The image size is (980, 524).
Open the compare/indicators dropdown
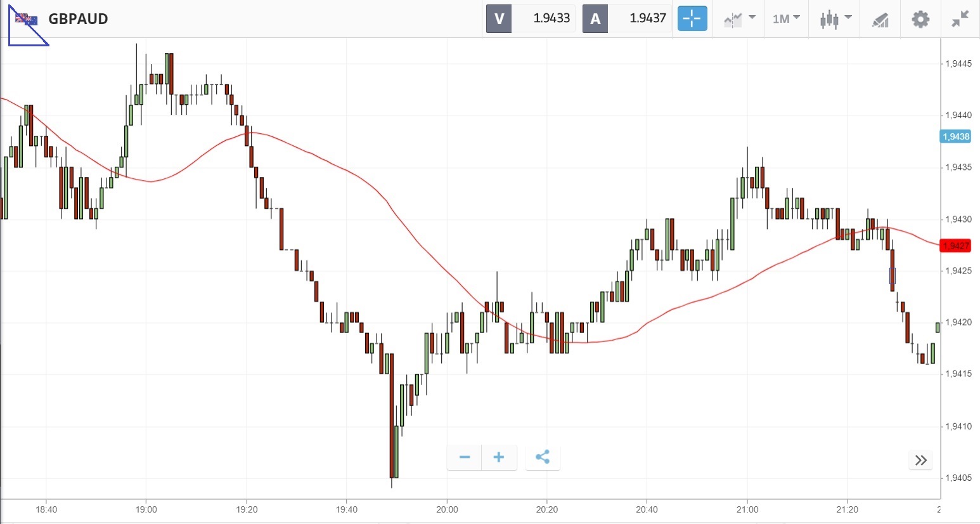pyautogui.click(x=739, y=18)
